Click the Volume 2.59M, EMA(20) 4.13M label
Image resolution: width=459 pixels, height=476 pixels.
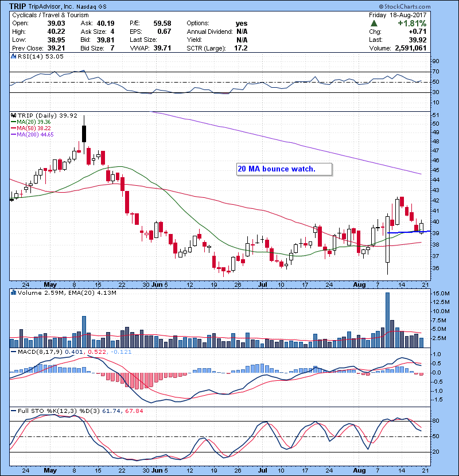click(67, 292)
